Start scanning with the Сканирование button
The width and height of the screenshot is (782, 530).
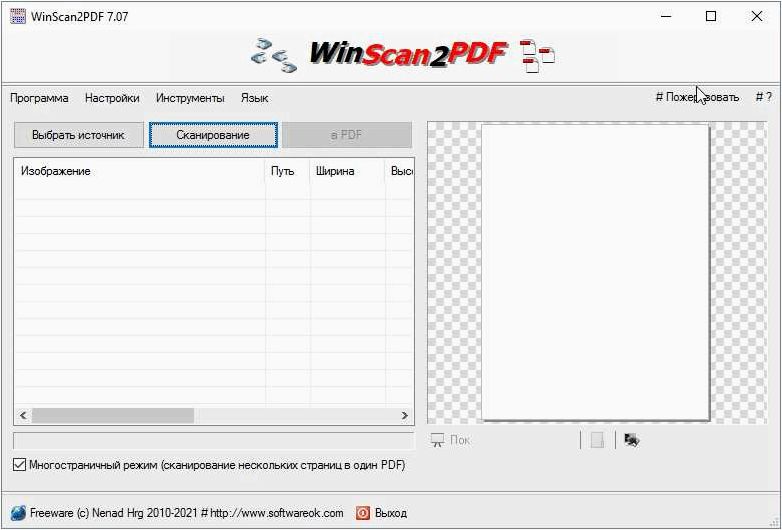tap(213, 135)
